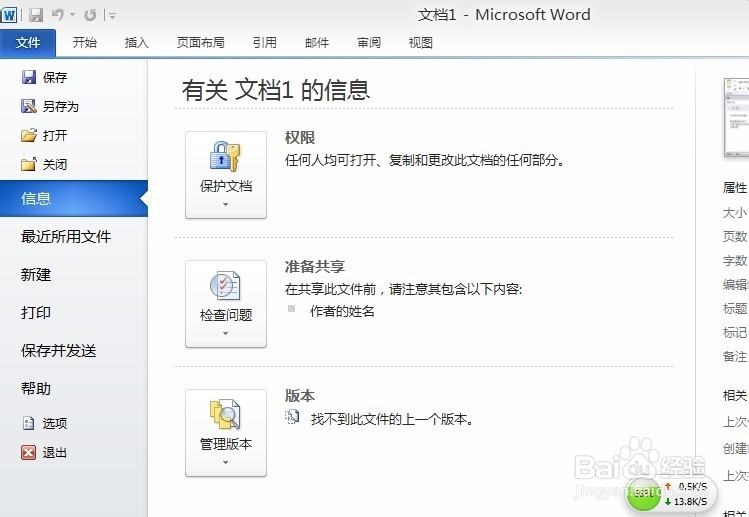Screen dimensions: 749x517
Task: Open the Customize Quick Access Toolbar dropdown
Action: pos(112,16)
